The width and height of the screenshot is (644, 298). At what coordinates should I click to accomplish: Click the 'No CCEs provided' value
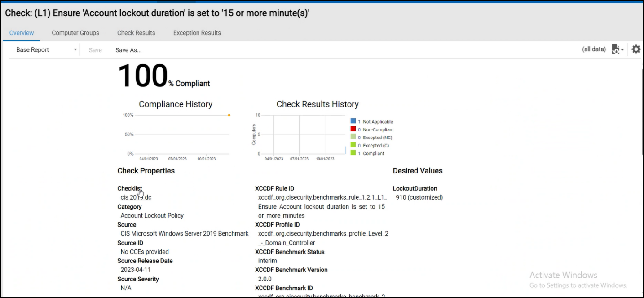pos(145,252)
